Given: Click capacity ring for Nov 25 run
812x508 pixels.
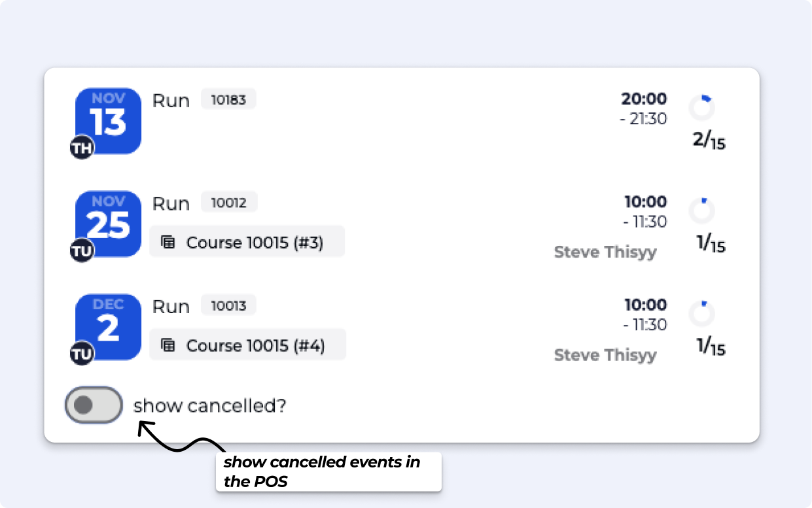Looking at the screenshot, I should 702,211.
